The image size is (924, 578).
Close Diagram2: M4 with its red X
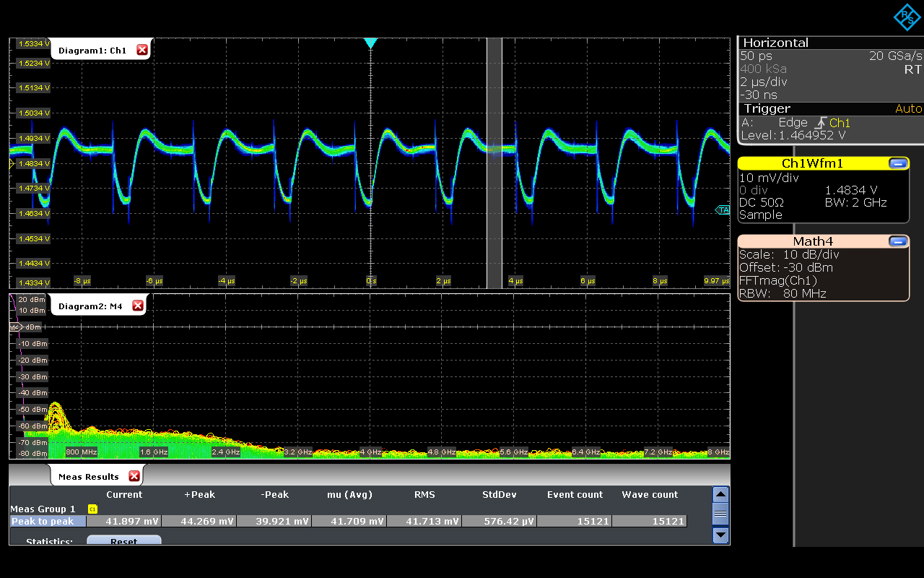(x=138, y=306)
